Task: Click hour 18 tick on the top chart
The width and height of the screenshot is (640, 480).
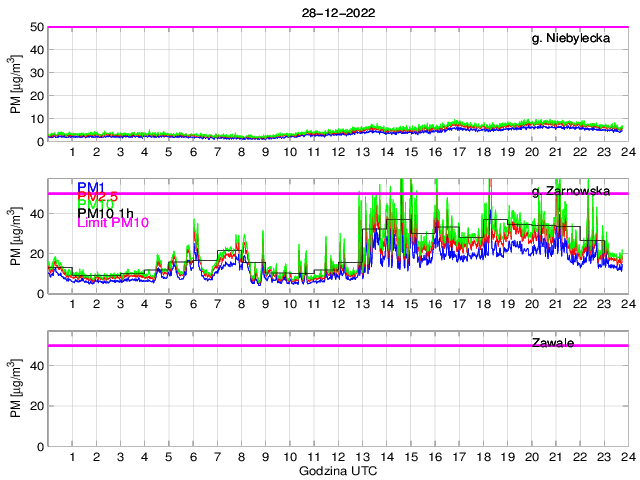Action: pos(483,152)
